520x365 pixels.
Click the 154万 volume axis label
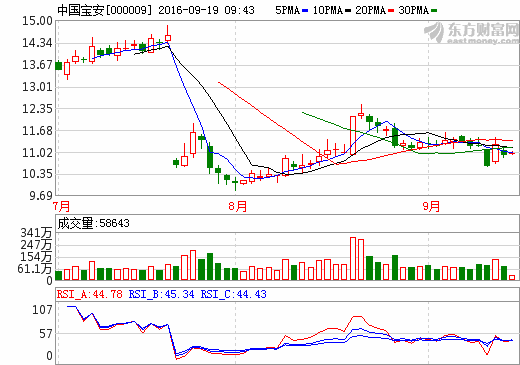click(x=36, y=257)
